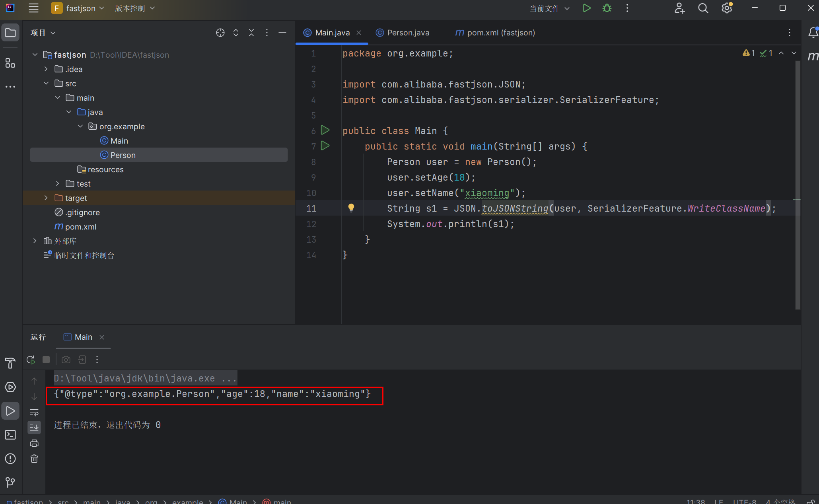Select the .gitignore file
This screenshot has height=504, width=819.
(77, 212)
